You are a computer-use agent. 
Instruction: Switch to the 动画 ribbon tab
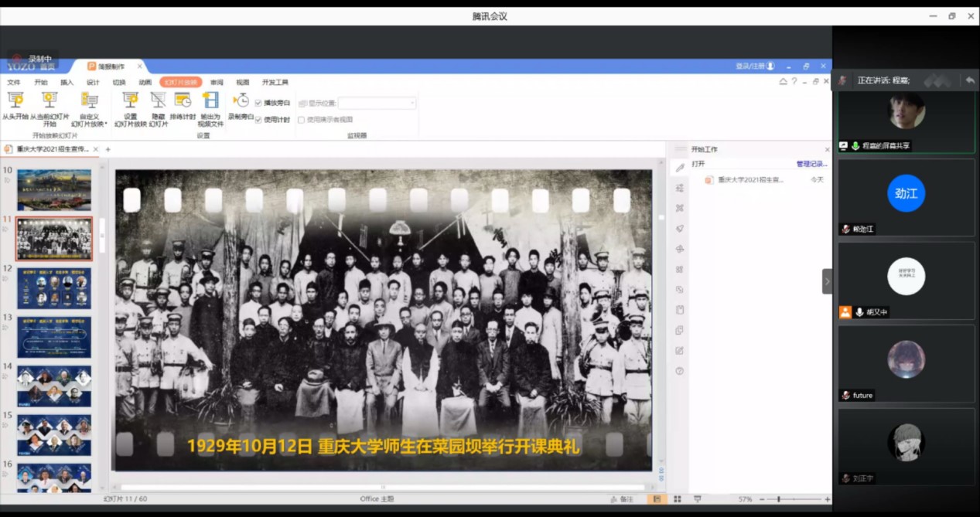145,82
